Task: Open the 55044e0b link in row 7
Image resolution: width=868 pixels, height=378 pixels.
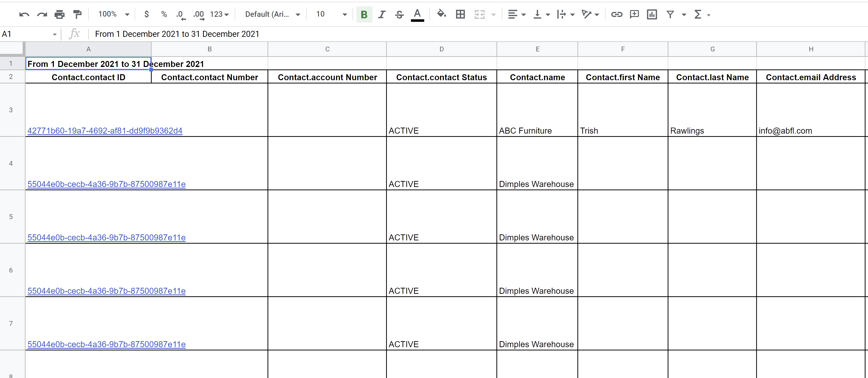Action: [107, 344]
